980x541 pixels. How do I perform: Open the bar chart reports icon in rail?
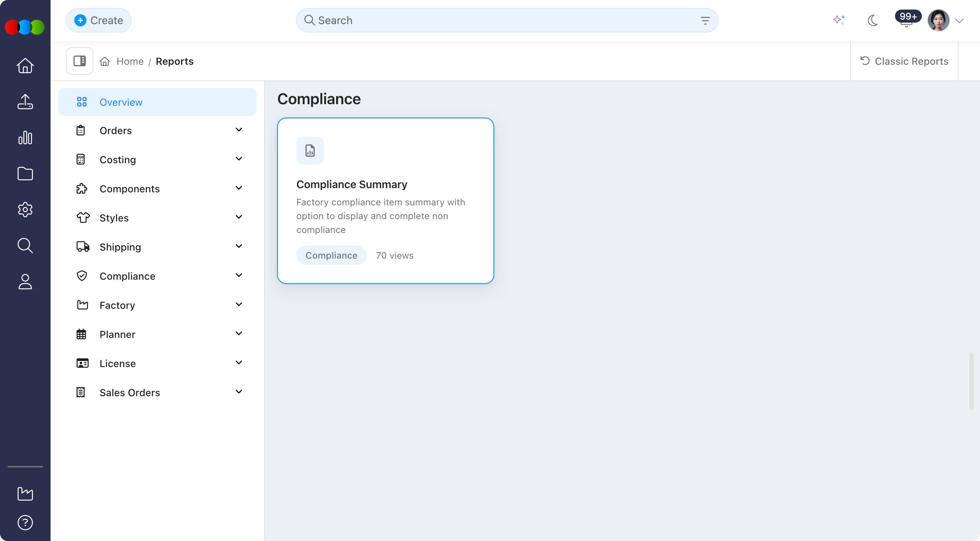coord(25,138)
